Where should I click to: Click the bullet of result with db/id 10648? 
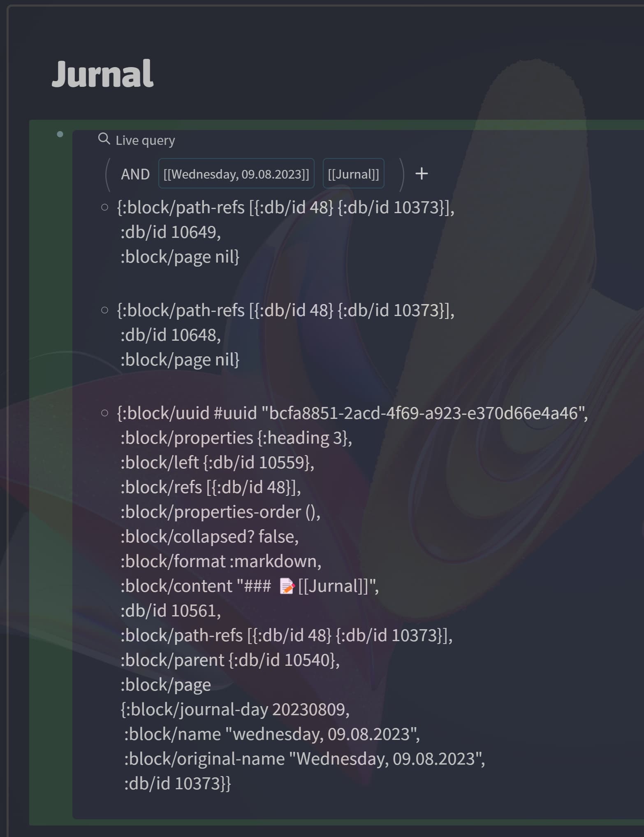click(104, 310)
